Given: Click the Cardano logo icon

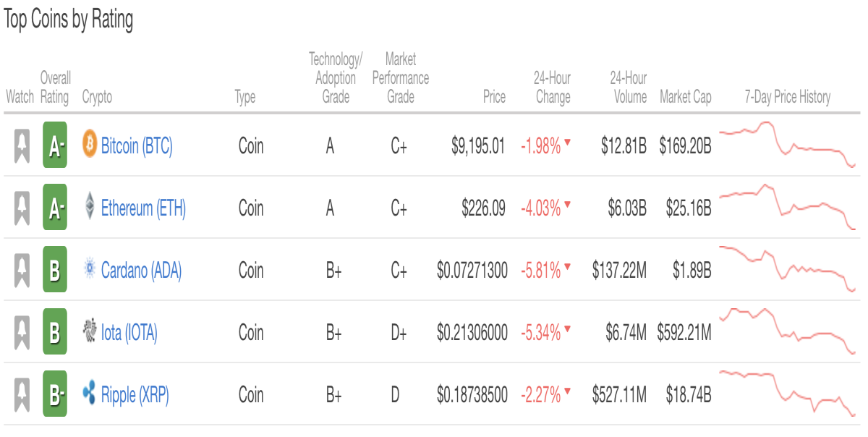Looking at the screenshot, I should [x=90, y=269].
